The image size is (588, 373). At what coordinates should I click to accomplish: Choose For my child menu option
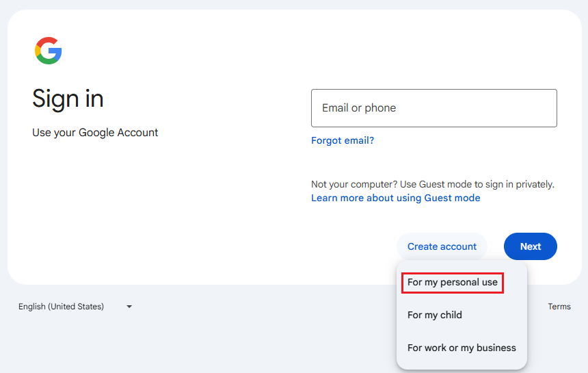point(435,315)
